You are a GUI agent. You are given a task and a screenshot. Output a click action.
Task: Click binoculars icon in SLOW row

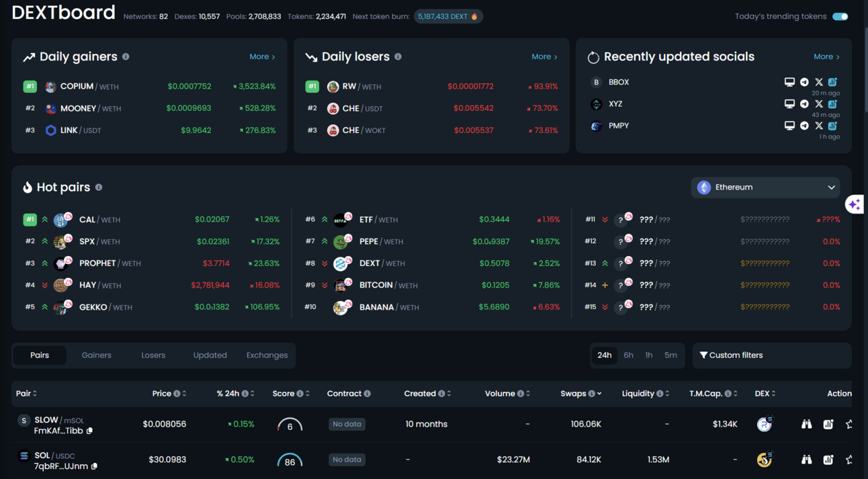(x=806, y=424)
